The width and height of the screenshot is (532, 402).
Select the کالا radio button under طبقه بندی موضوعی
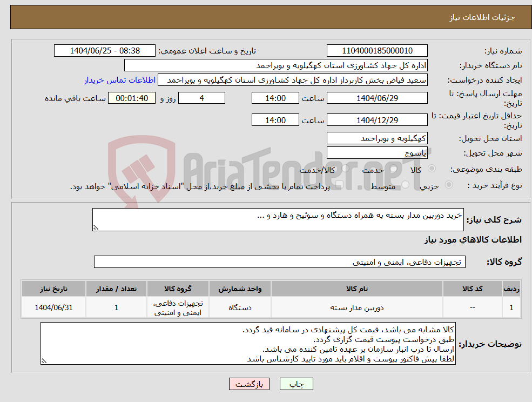(432, 169)
